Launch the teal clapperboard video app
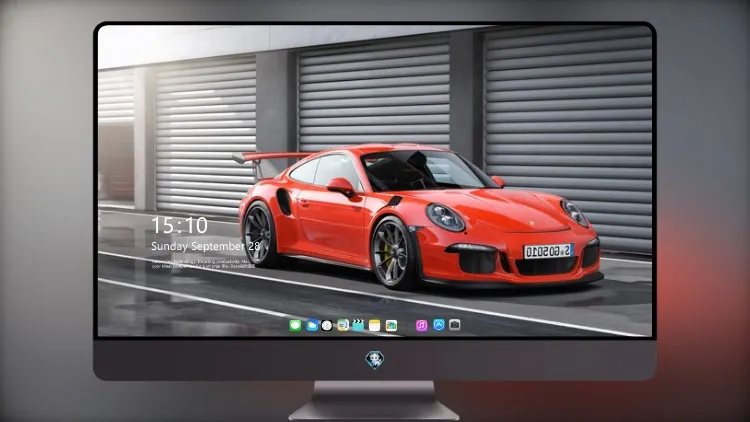Viewport: 750px width, 422px height. click(x=358, y=325)
